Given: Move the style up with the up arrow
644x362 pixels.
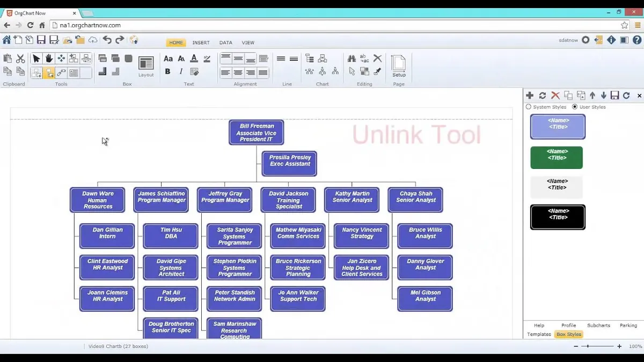Looking at the screenshot, I should click(592, 95).
